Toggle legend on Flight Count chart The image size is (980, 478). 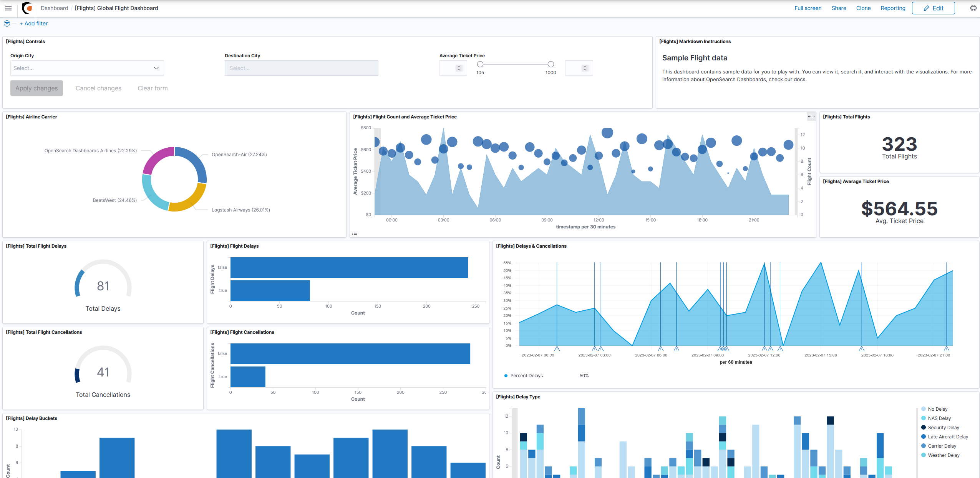point(355,233)
